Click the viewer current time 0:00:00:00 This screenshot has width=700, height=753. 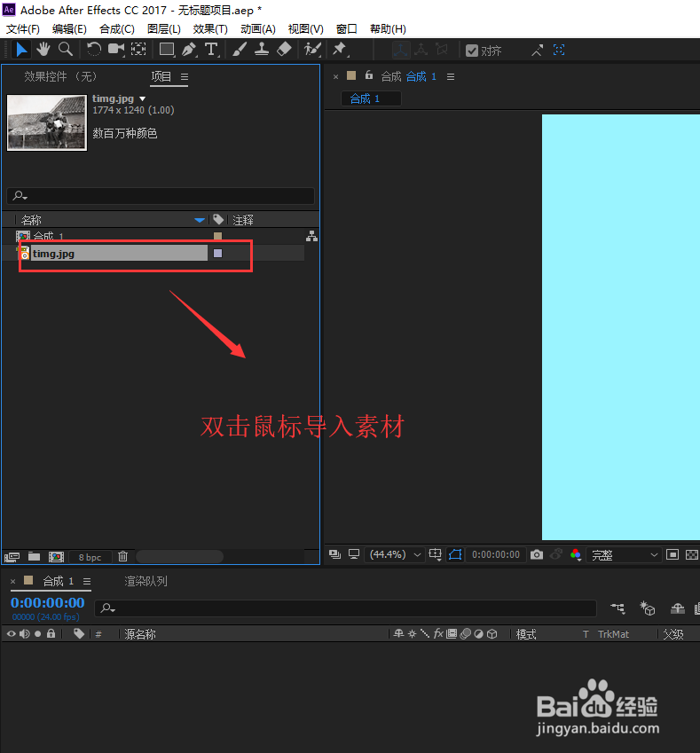[496, 554]
